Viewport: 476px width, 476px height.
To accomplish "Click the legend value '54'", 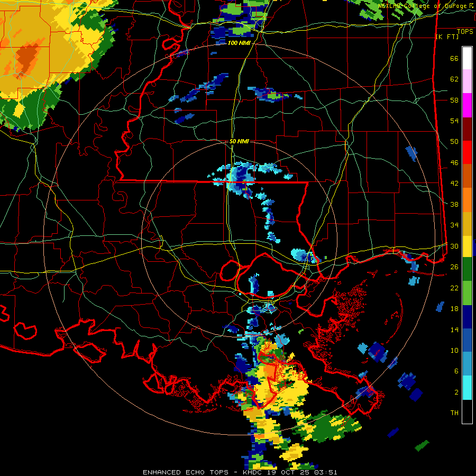I will [454, 121].
